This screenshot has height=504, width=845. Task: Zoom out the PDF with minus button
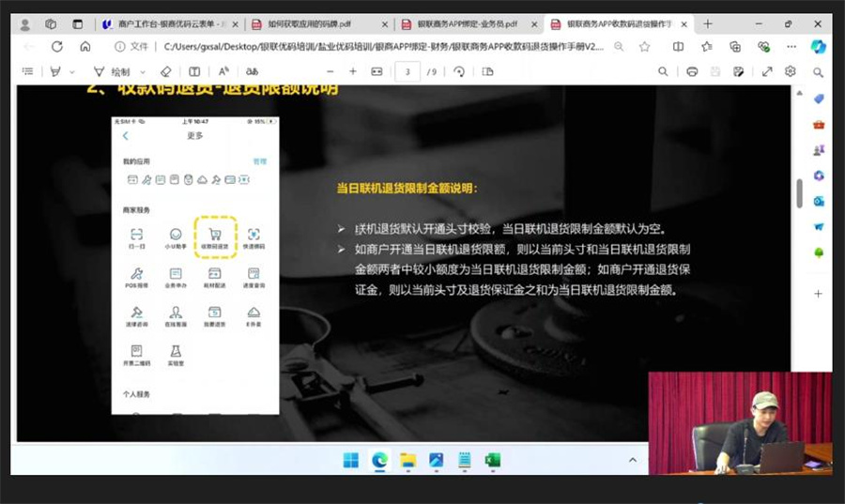click(x=330, y=71)
